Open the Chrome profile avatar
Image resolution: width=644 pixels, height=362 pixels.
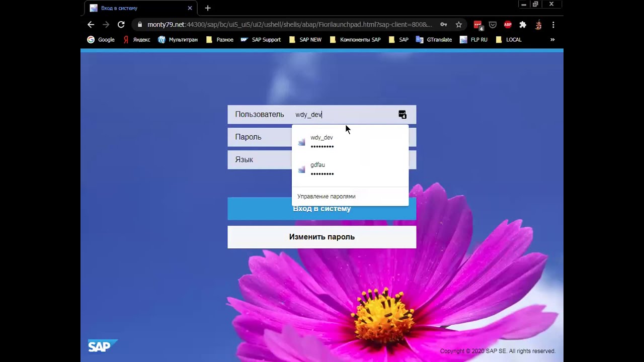538,25
